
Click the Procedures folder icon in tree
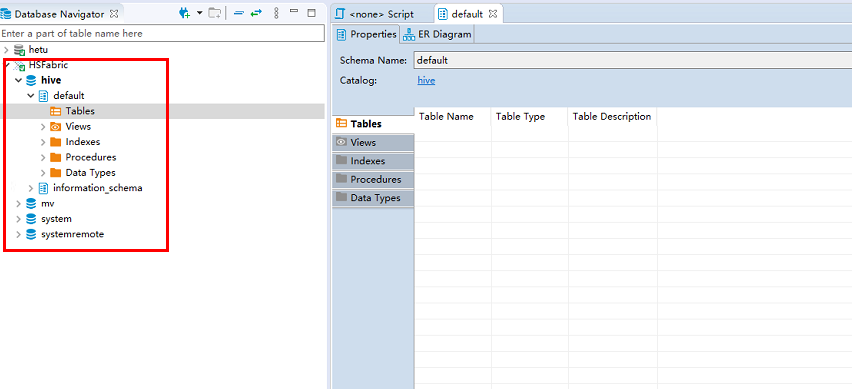[x=55, y=158]
